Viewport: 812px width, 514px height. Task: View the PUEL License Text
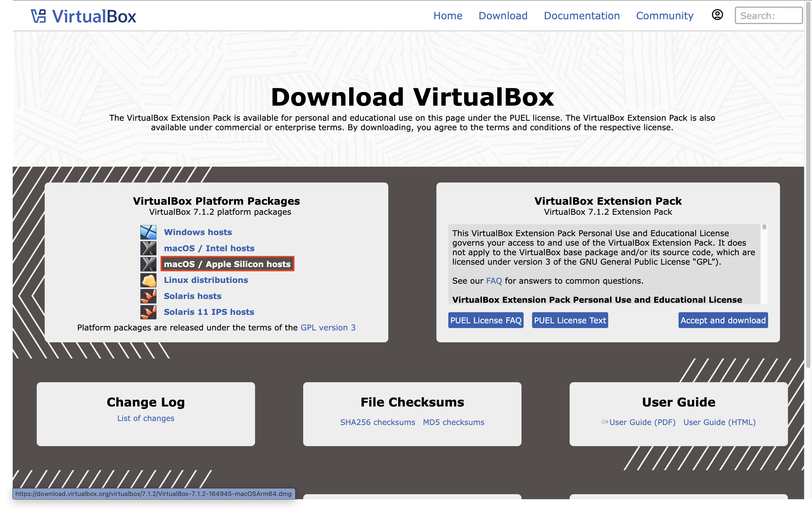[570, 320]
